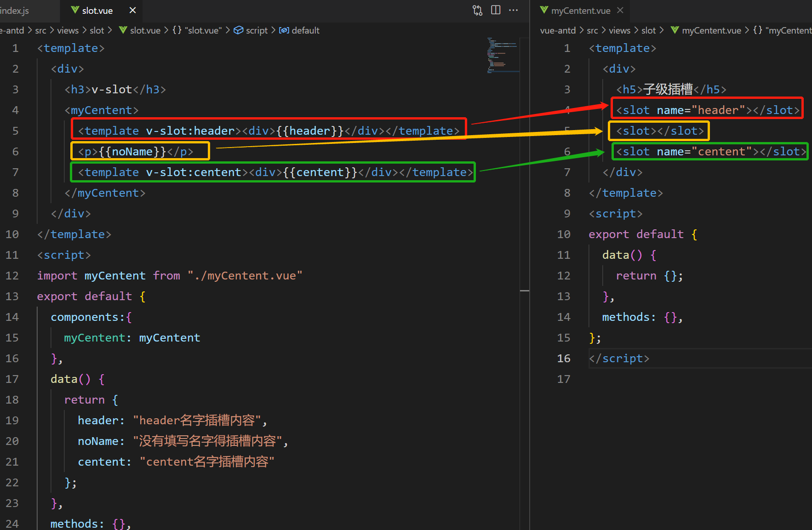Click line number 16 in right editor
Image resolution: width=812 pixels, height=530 pixels.
[x=564, y=359]
